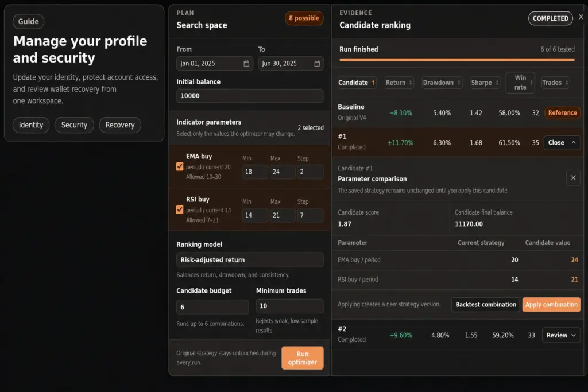Focus the Minimum trades input

(289, 306)
